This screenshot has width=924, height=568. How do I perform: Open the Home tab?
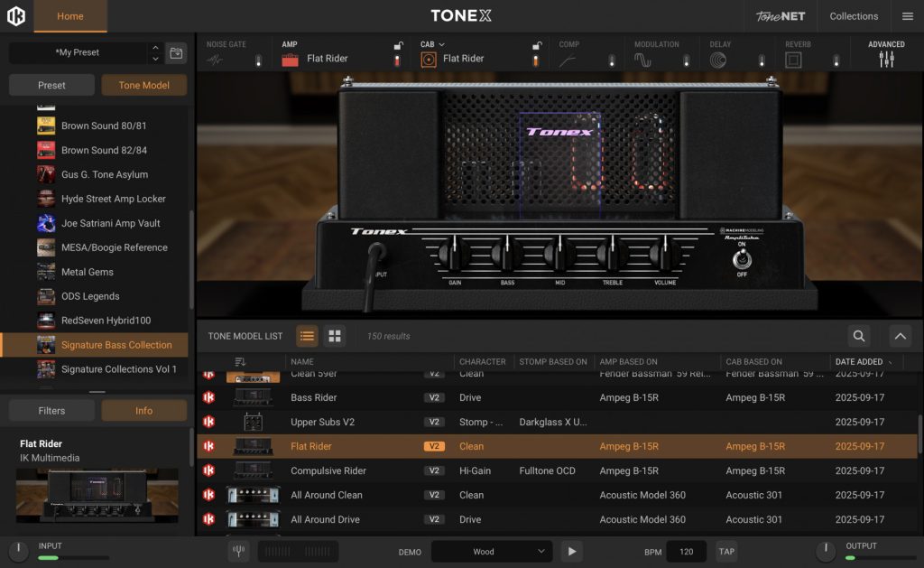(70, 16)
